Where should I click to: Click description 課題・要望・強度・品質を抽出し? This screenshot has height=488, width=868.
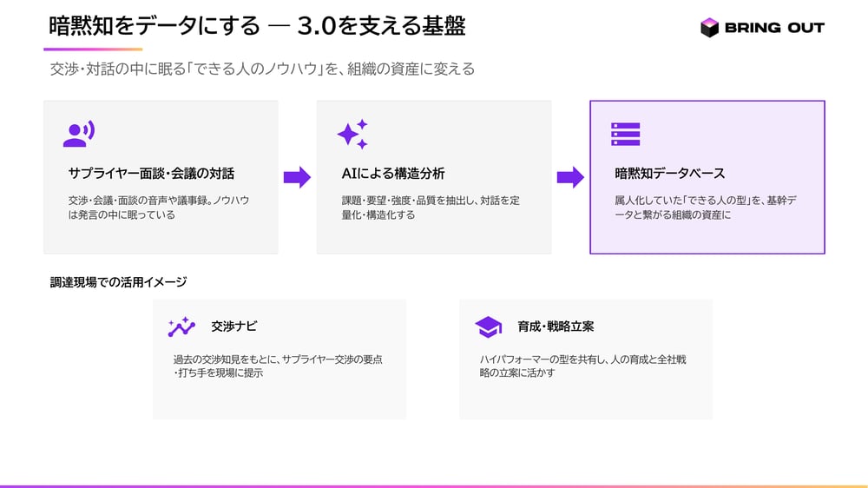coord(431,208)
